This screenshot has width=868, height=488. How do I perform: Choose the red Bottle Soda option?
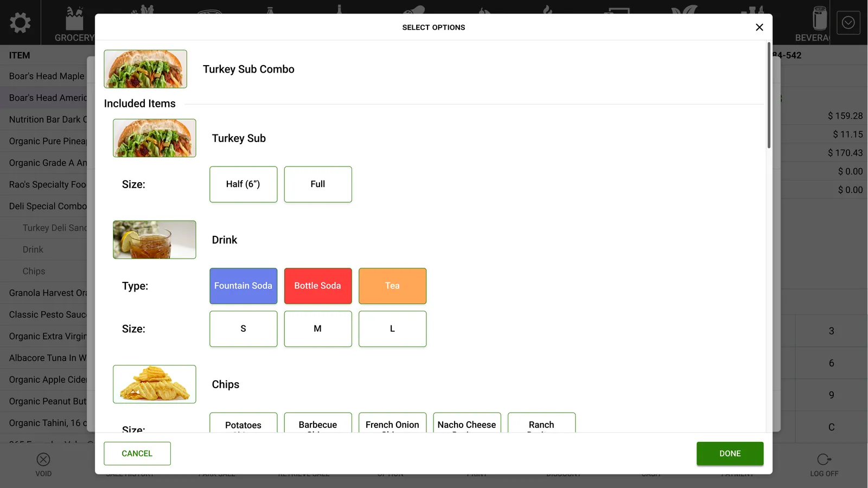318,286
